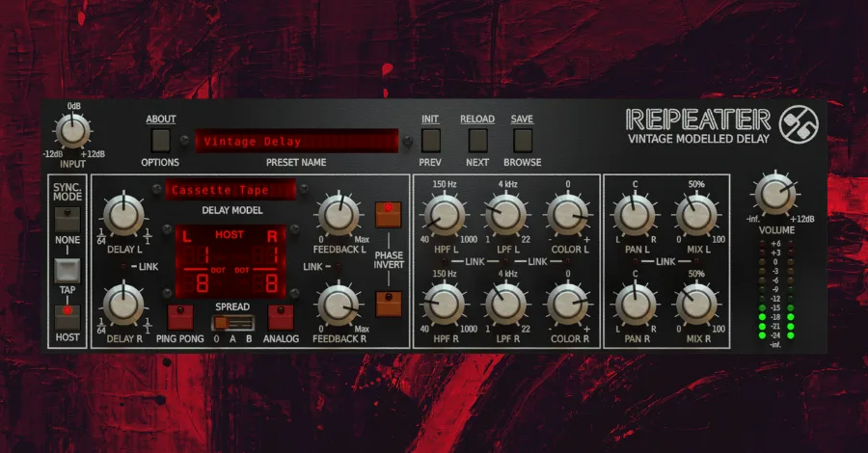Click the Save/Browse preset button
Image resolution: width=868 pixels, height=453 pixels.
coord(522,141)
